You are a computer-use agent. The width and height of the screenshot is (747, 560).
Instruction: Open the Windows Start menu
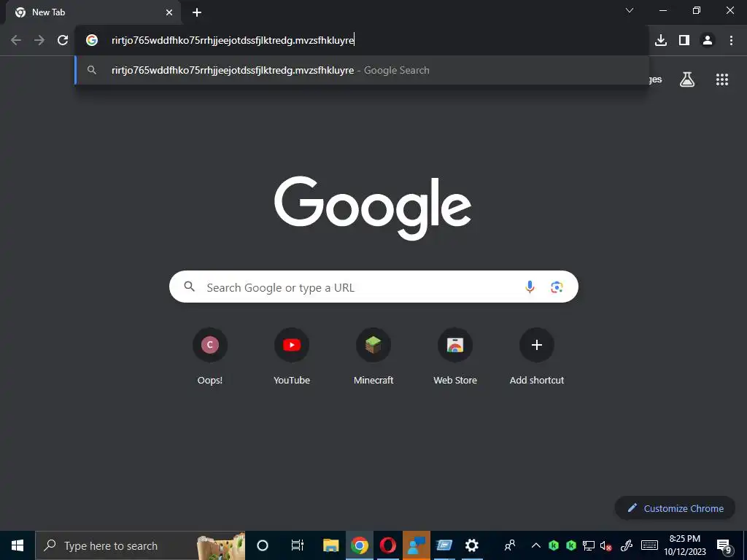(18, 545)
